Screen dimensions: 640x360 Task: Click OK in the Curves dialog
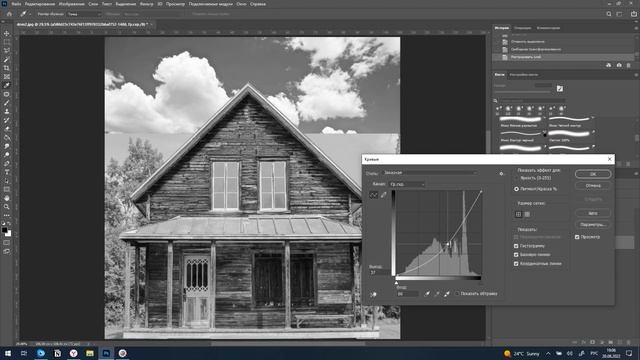[x=593, y=174]
